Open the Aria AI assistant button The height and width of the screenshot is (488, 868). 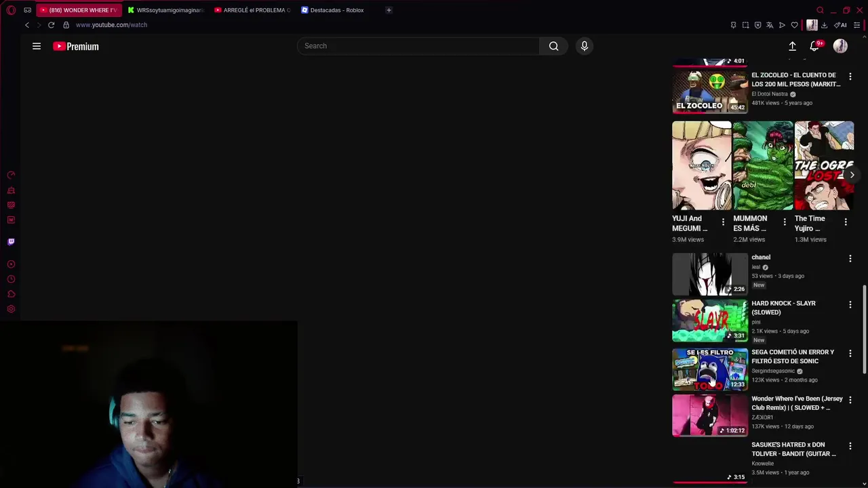(x=842, y=25)
